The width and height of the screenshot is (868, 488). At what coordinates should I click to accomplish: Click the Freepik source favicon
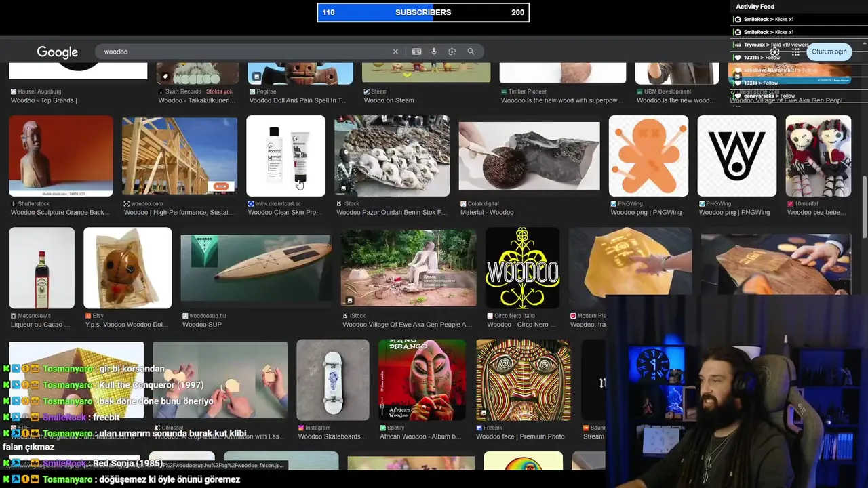coord(479,428)
